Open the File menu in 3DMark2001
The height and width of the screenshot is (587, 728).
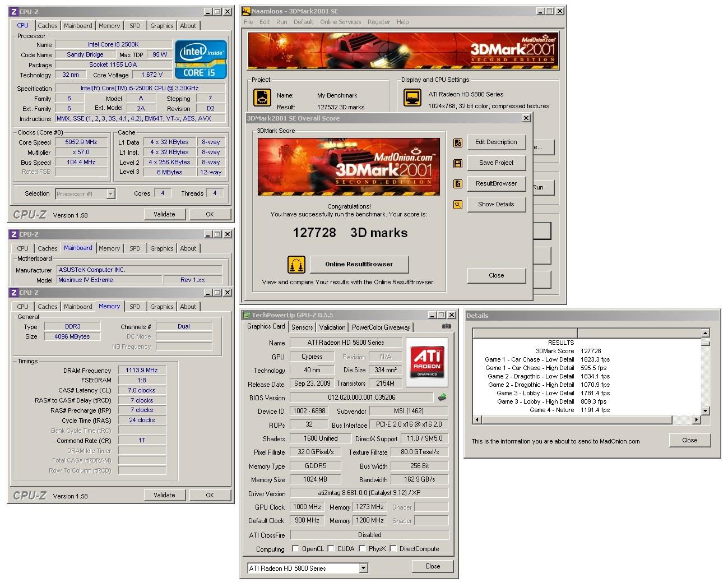click(248, 22)
